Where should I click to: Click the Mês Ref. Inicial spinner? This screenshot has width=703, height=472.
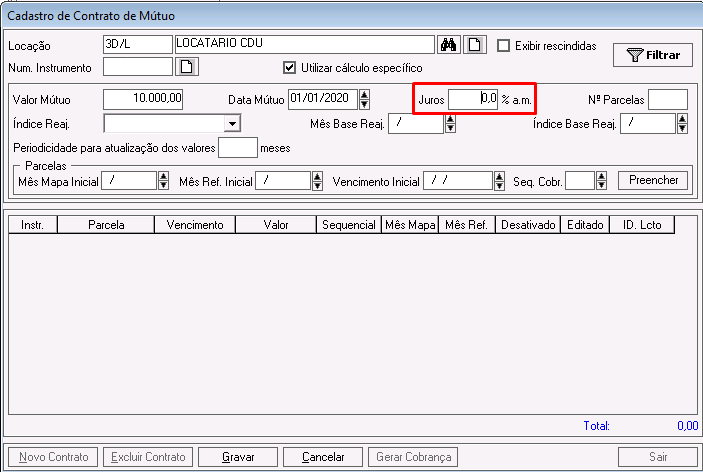(x=317, y=181)
